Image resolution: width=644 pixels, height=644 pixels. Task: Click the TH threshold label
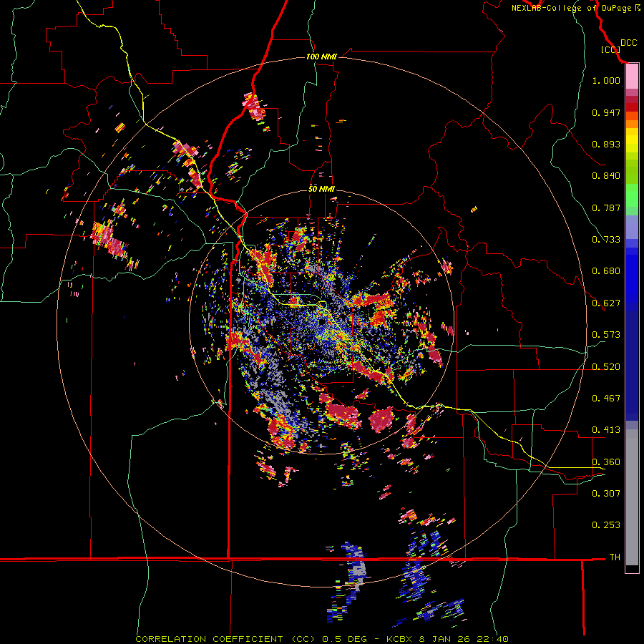click(615, 557)
